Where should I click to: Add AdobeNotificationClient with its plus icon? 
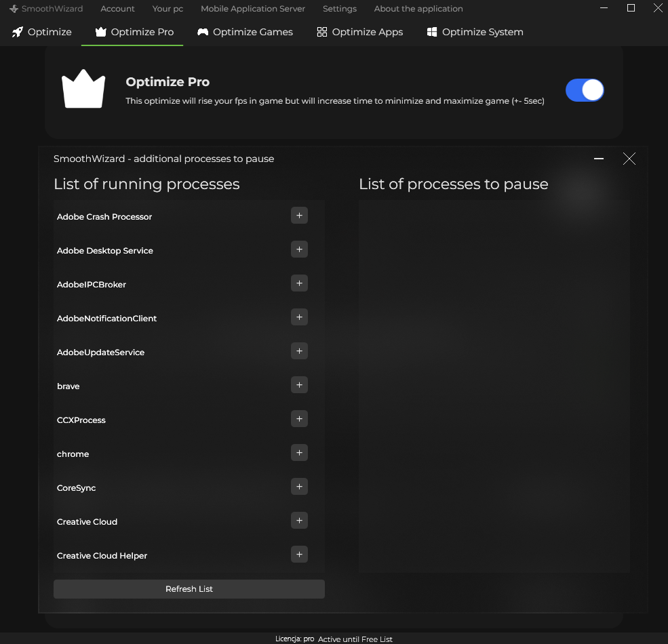(x=299, y=317)
